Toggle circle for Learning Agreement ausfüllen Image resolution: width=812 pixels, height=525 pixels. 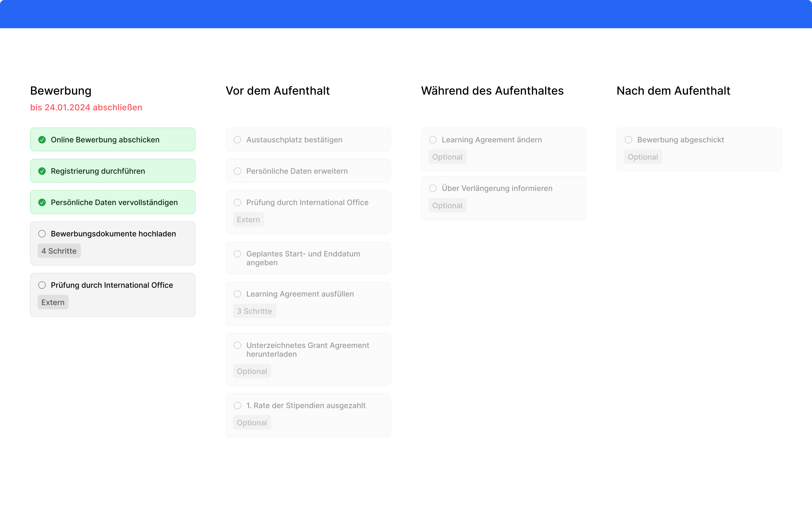238,294
